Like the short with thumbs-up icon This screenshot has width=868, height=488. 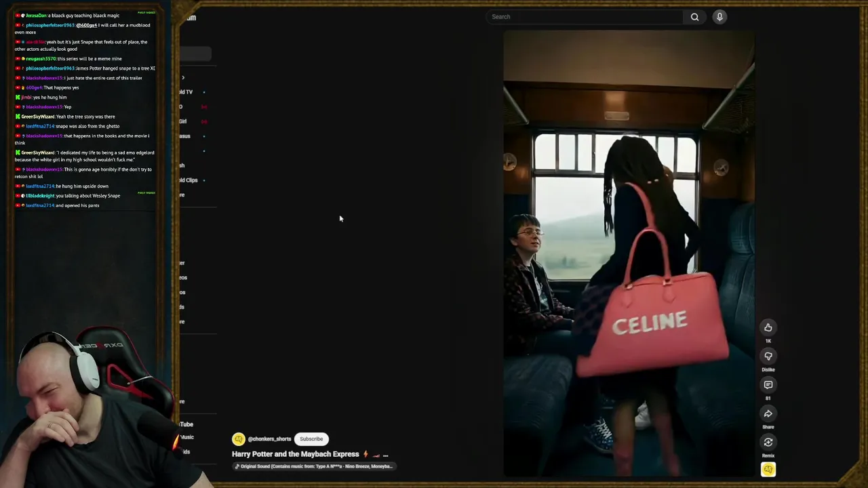[x=768, y=327]
